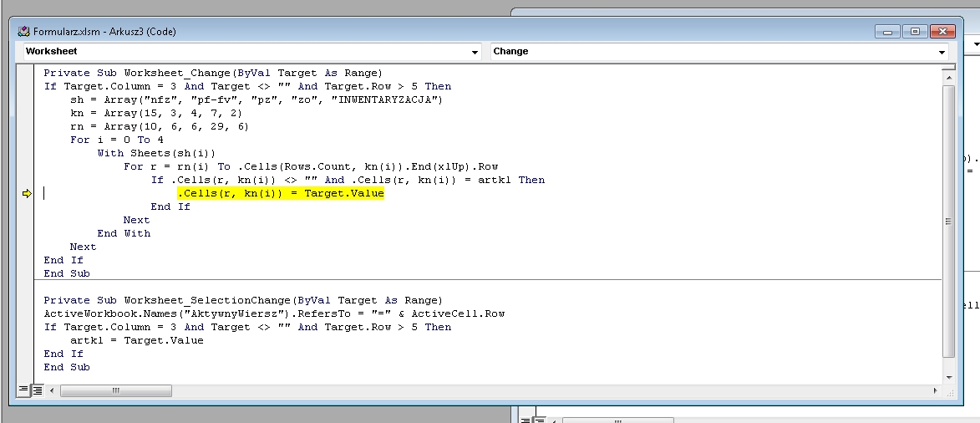Click the vertical scrollbar up arrow
Screen dimensions: 980x423
(948, 78)
